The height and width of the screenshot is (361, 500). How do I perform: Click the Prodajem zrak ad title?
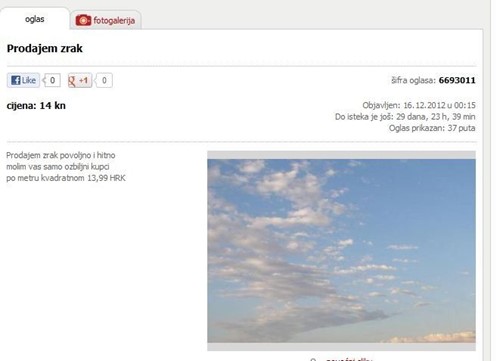click(45, 49)
